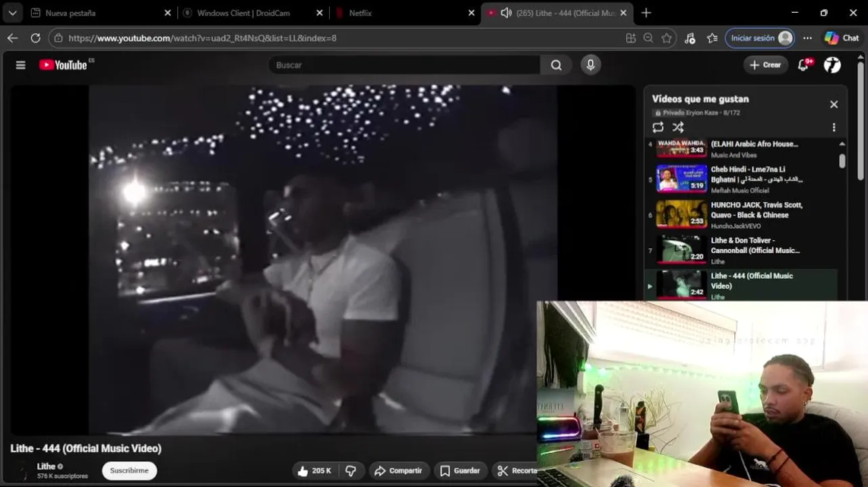The height and width of the screenshot is (487, 868).
Task: Play Lithe & Don Toliver Cannonball item
Action: (740, 250)
